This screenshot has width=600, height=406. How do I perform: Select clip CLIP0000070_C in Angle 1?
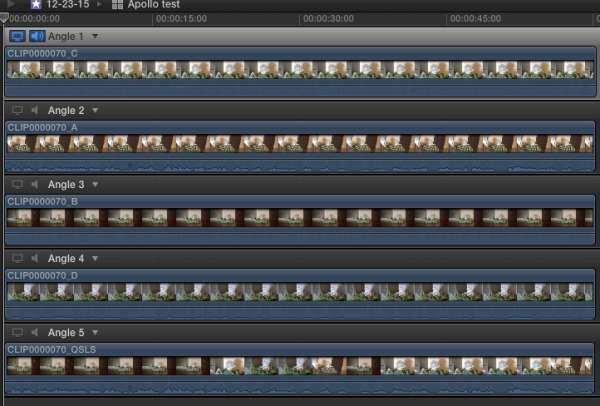300,70
